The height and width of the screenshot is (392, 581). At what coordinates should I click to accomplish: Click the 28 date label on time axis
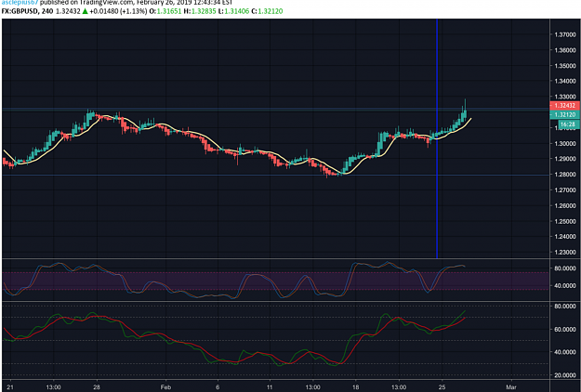coord(97,387)
